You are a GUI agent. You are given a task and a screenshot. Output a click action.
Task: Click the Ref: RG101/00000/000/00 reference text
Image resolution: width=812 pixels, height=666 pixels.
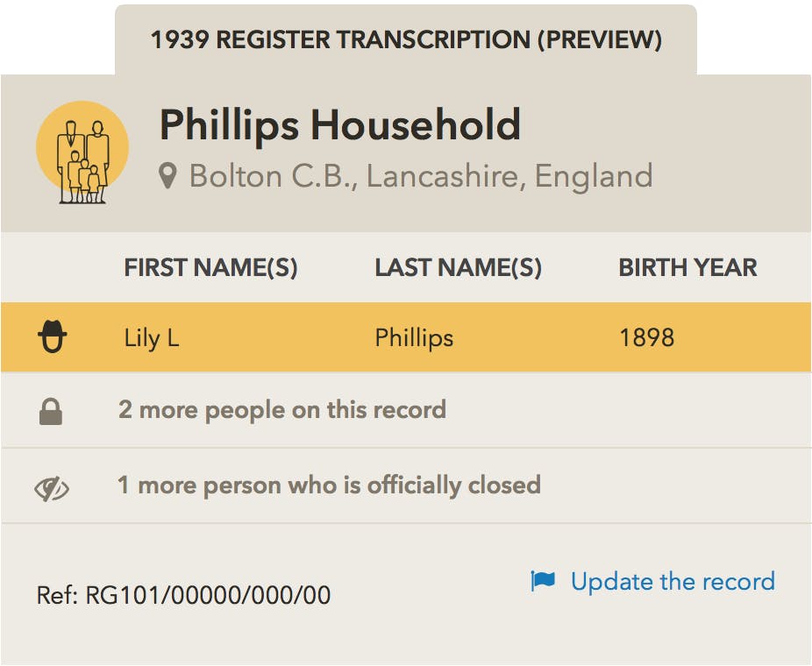coord(184,595)
